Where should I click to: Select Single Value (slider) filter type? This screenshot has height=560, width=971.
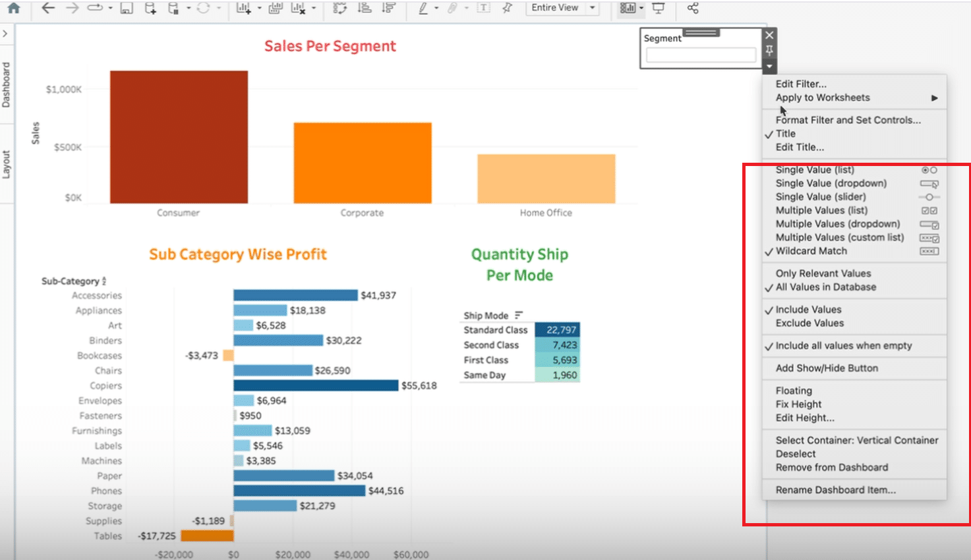(821, 197)
